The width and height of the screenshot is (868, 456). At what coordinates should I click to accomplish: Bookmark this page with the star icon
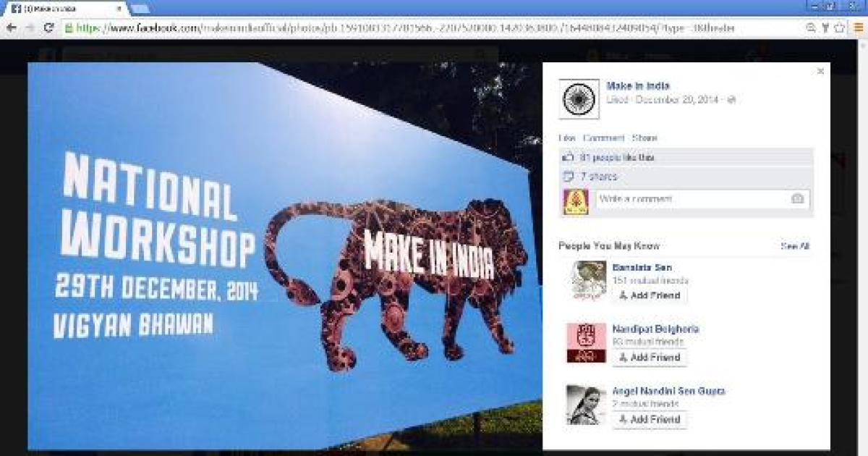pyautogui.click(x=839, y=28)
